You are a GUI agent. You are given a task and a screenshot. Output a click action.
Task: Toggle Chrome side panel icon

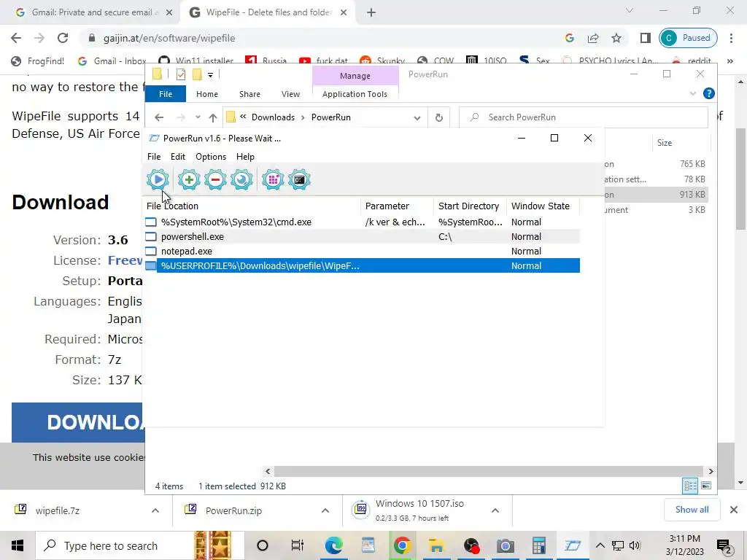645,38
